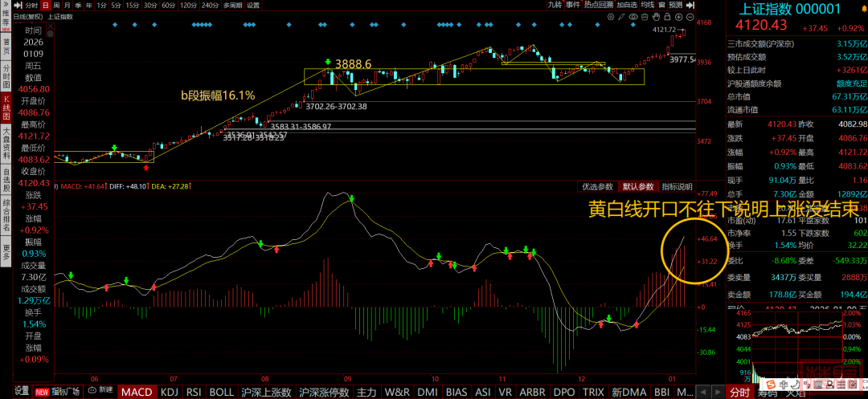
Task: Switch to the KDJ indicator tab
Action: (x=169, y=392)
